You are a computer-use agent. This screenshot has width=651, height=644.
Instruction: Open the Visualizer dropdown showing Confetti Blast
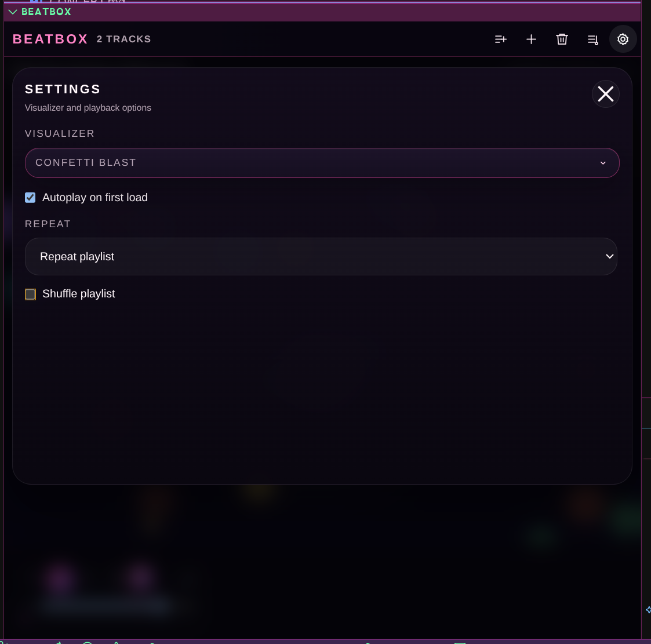tap(322, 163)
